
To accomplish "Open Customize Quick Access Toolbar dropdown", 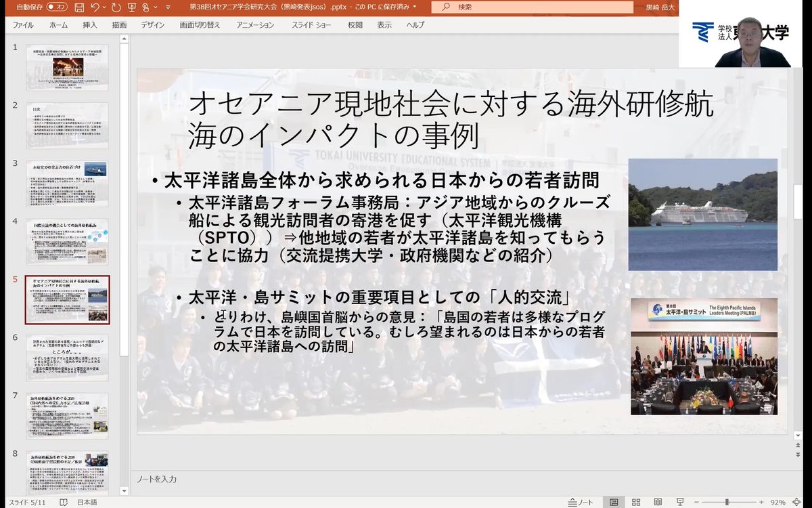I will coord(167,7).
